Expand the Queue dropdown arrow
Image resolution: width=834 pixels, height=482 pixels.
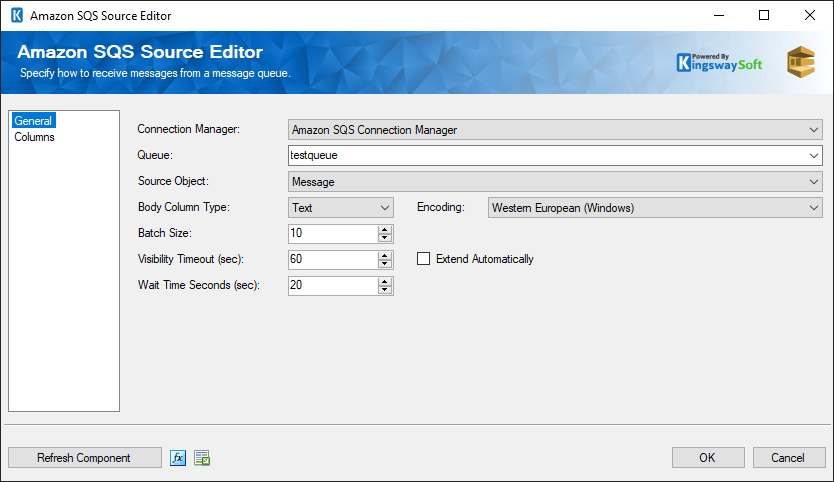[x=813, y=156]
